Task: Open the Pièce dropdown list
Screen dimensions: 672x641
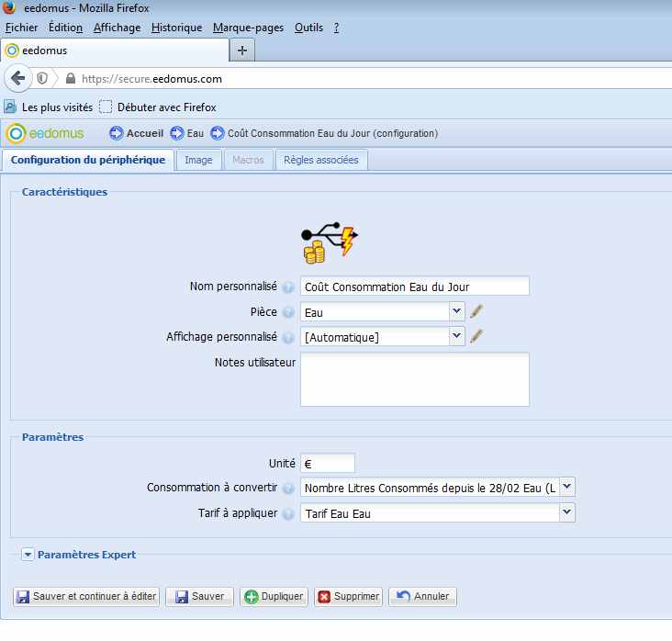Action: [457, 312]
